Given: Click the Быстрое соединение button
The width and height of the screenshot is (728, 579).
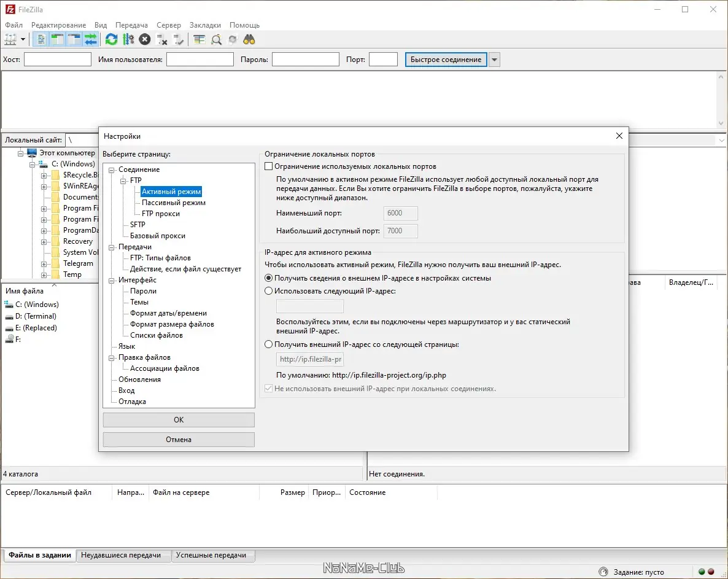Looking at the screenshot, I should 446,60.
